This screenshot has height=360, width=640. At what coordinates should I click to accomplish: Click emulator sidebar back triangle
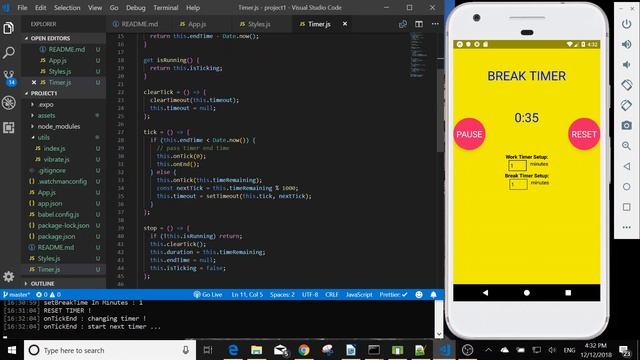(x=627, y=166)
